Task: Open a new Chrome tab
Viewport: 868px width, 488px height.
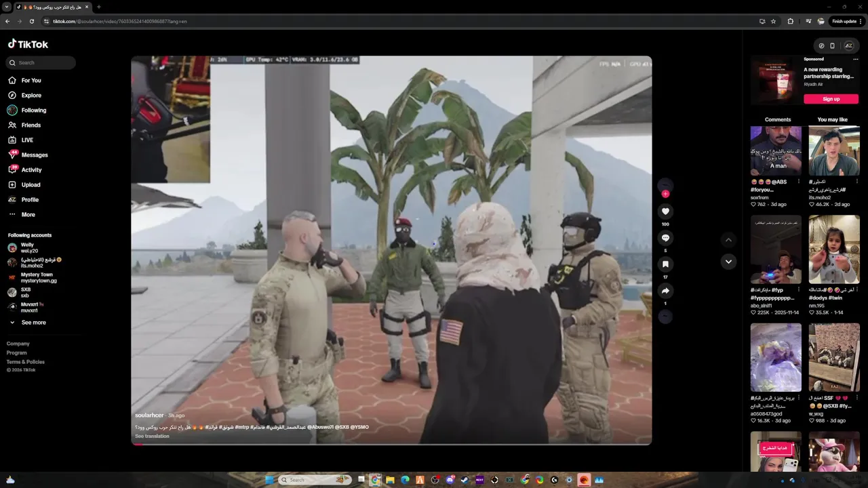Action: point(98,7)
